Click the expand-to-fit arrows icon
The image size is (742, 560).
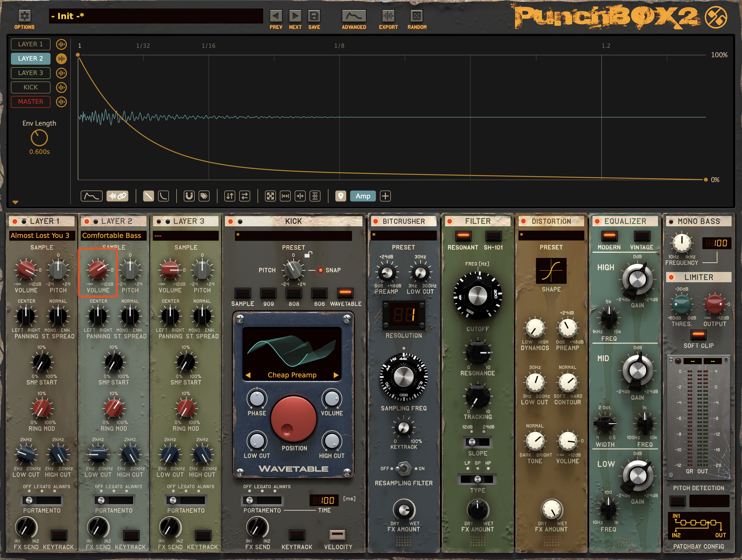pyautogui.click(x=270, y=196)
